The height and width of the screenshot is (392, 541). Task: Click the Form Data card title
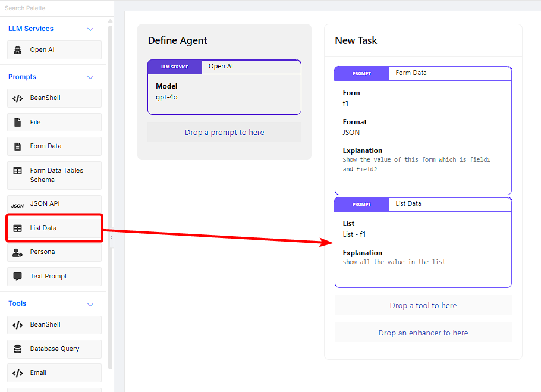click(411, 73)
